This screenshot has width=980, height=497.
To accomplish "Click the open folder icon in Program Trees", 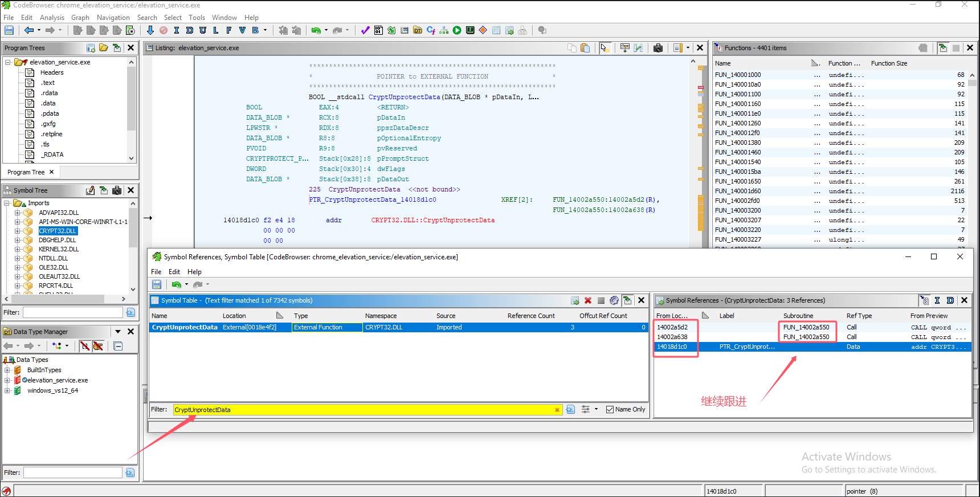I will (104, 48).
